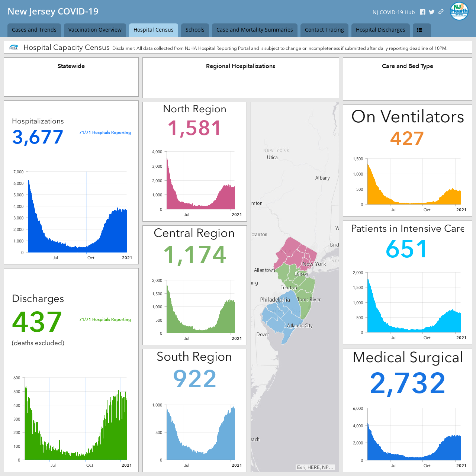Switch to Cases and Trends tab
This screenshot has height=476, width=476.
[x=34, y=30]
